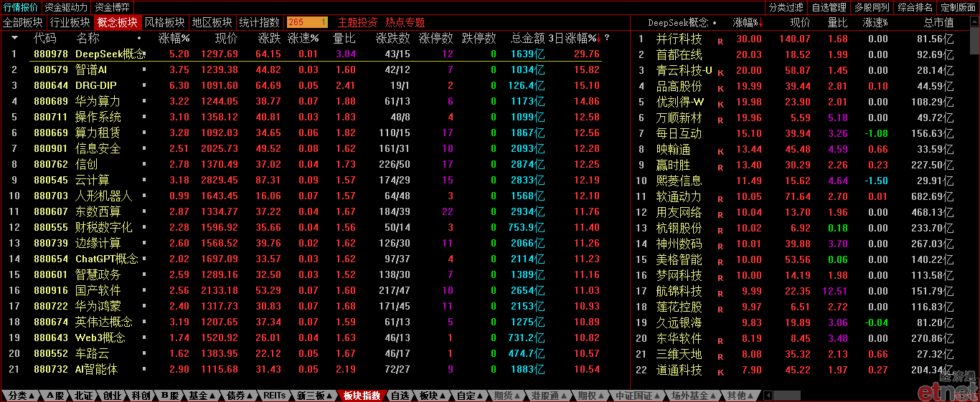Viewport: 980px width, 402px height.
Task: Click the R marker beside 并行科技
Action: (x=720, y=42)
